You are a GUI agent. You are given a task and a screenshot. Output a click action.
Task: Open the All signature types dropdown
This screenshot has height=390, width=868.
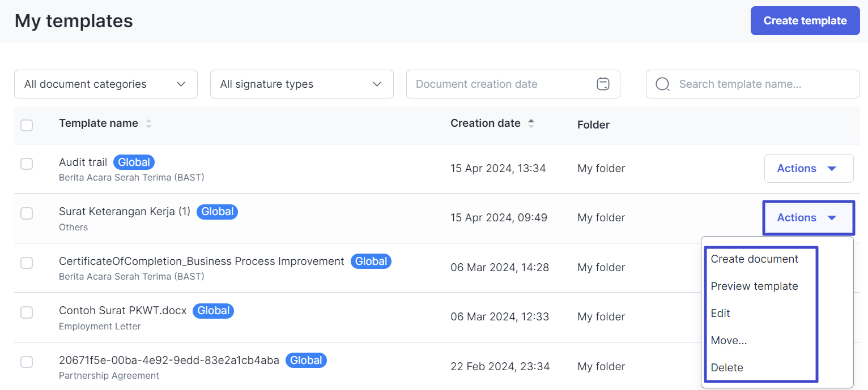tap(302, 84)
